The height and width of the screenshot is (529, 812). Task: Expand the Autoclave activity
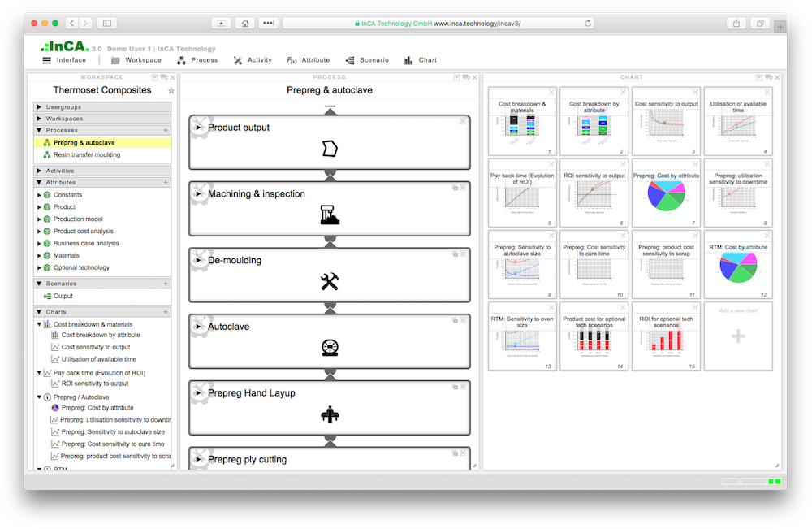click(198, 327)
